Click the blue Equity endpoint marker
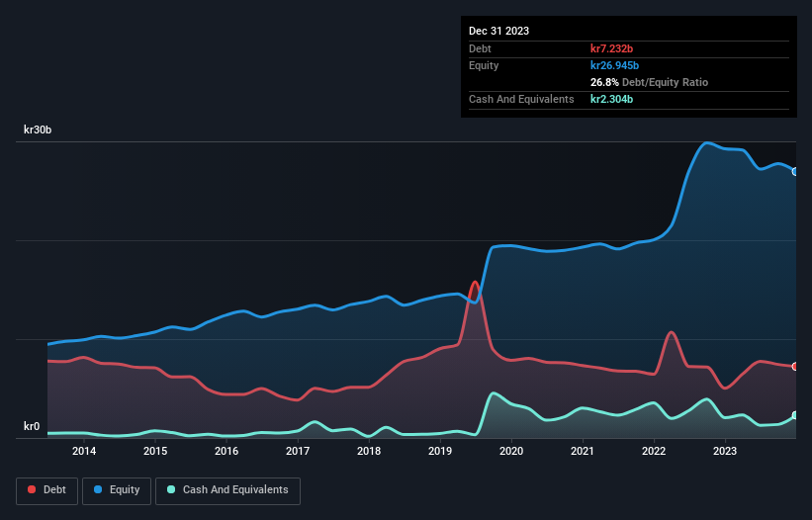The image size is (812, 520). point(795,171)
